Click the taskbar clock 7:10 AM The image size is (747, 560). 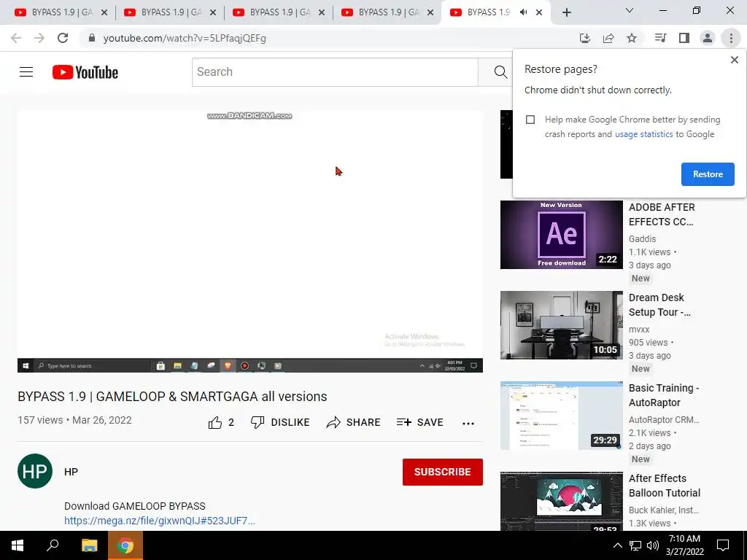[x=684, y=545]
